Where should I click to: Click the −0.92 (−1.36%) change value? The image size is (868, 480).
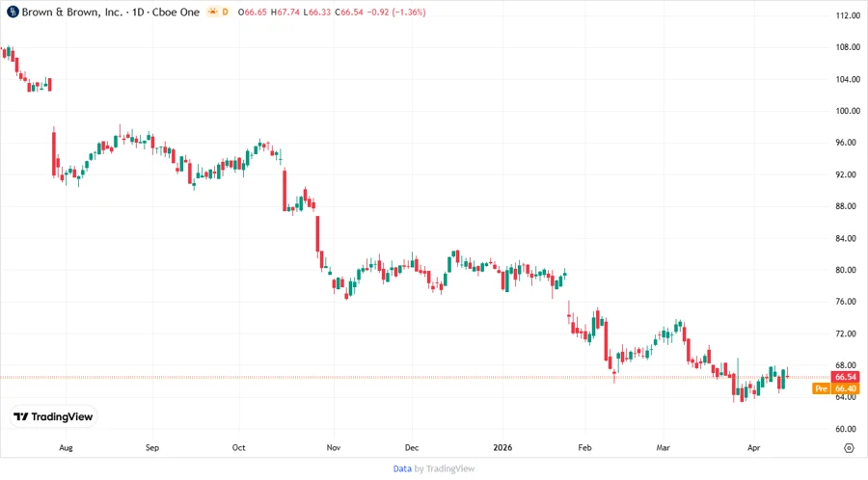pos(395,12)
